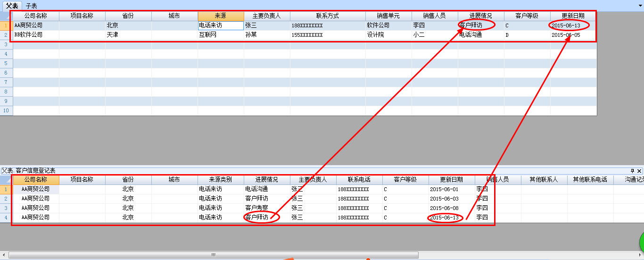The width and height of the screenshot is (644, 260).
Task: Click the 2015-06-05 date cell
Action: [573, 35]
